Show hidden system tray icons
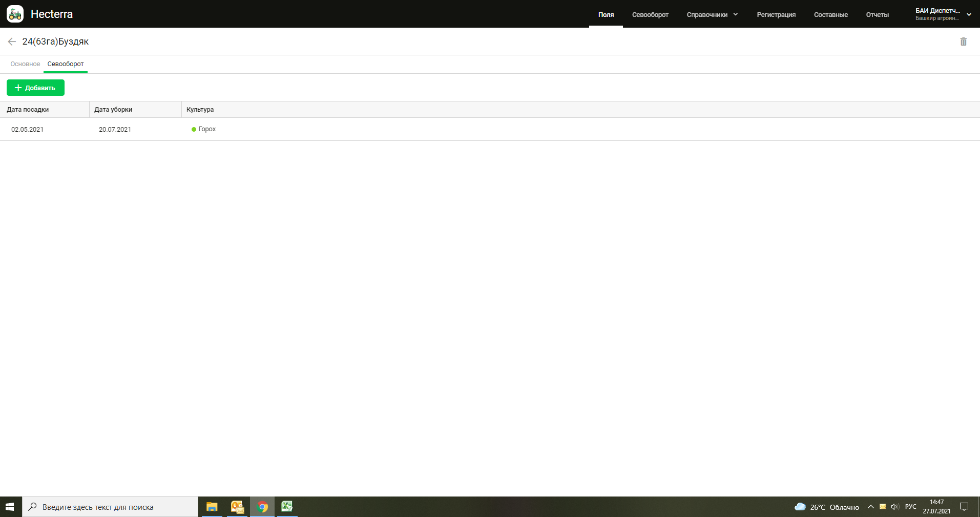This screenshot has height=517, width=980. pos(870,507)
